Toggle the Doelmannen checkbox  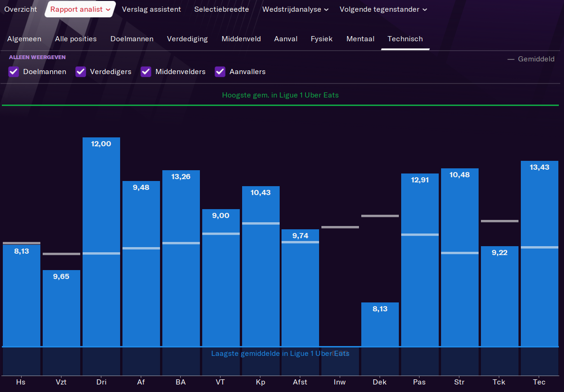point(14,72)
